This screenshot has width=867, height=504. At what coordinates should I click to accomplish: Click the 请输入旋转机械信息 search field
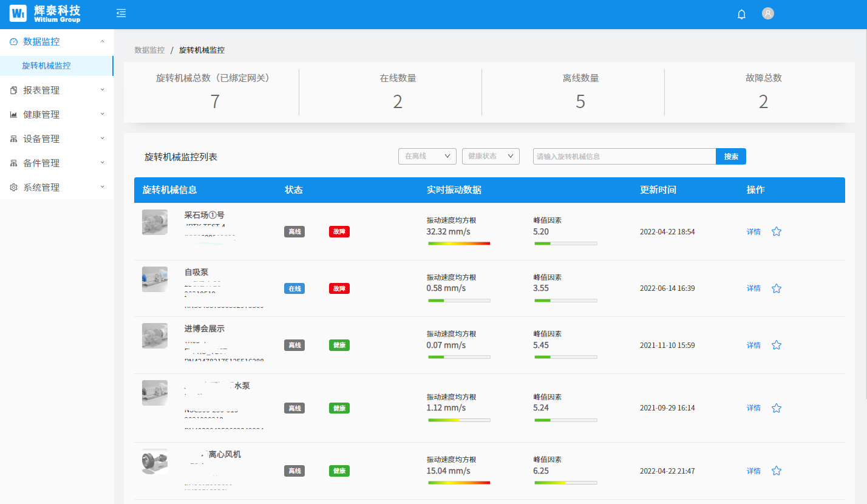[x=624, y=156]
